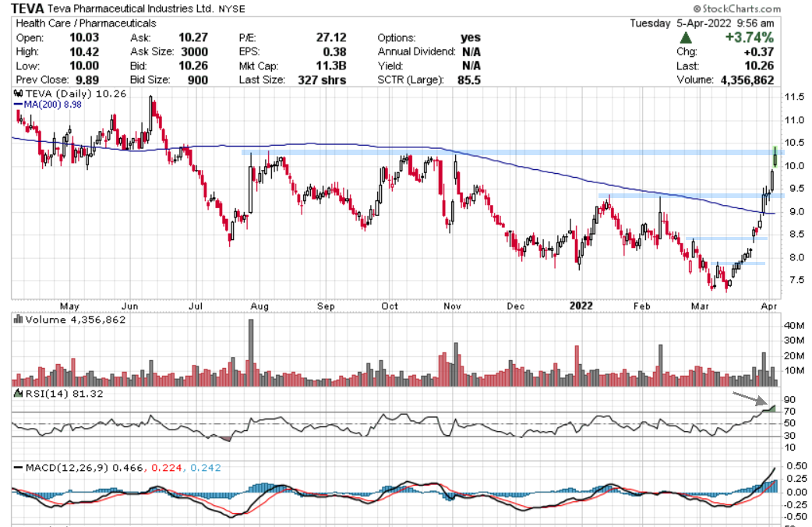Click the candlestick icon beside TEVA (Daily)
The width and height of the screenshot is (812, 527).
pos(18,94)
